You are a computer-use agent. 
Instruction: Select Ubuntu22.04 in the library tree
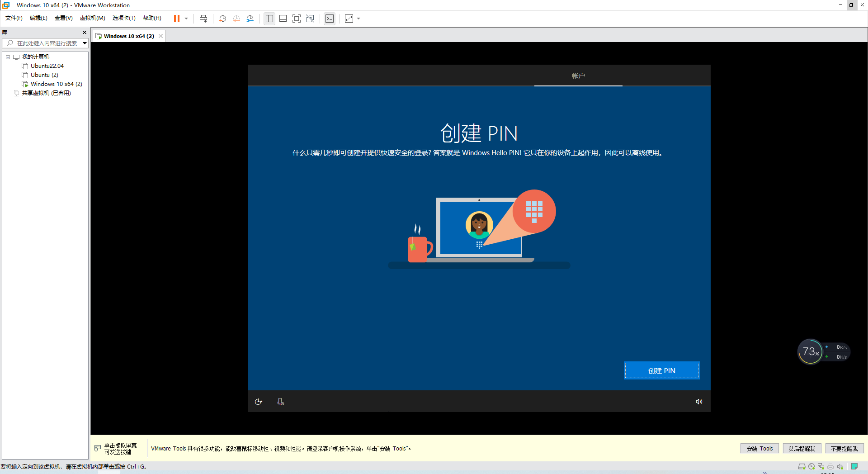pos(47,66)
